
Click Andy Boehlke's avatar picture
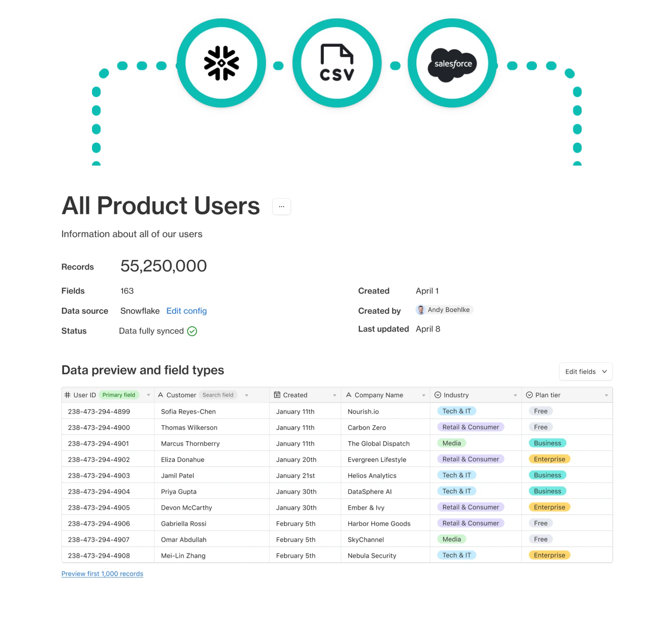(x=420, y=310)
